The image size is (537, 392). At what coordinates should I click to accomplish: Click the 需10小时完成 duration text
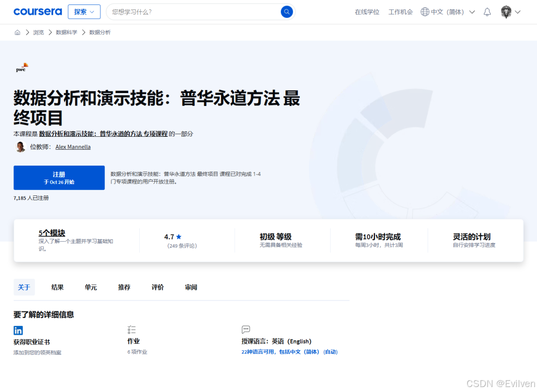(378, 237)
